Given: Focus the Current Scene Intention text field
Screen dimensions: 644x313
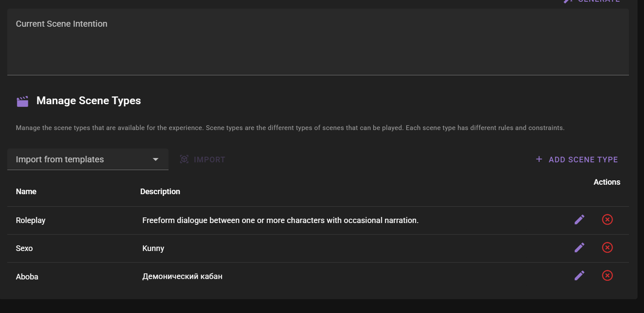Looking at the screenshot, I should pyautogui.click(x=318, y=47).
